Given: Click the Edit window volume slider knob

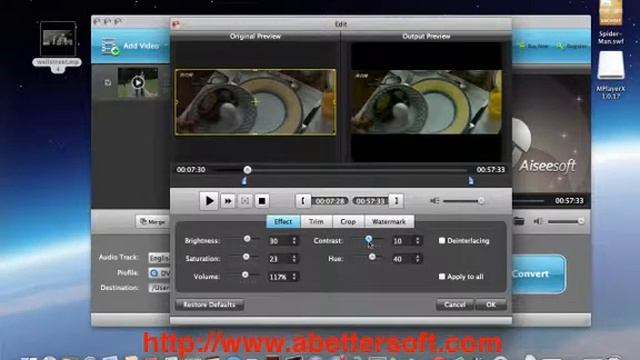Looking at the screenshot, I should 481,201.
